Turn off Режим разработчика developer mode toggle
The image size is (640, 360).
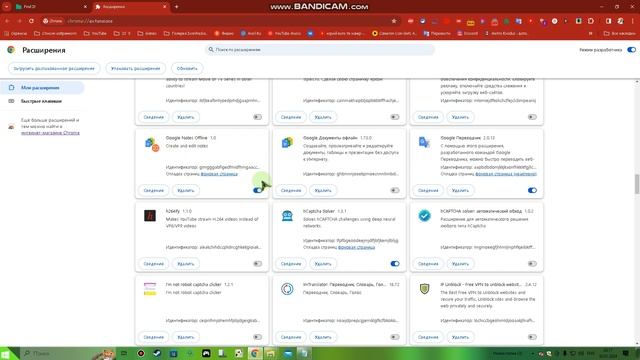(631, 50)
